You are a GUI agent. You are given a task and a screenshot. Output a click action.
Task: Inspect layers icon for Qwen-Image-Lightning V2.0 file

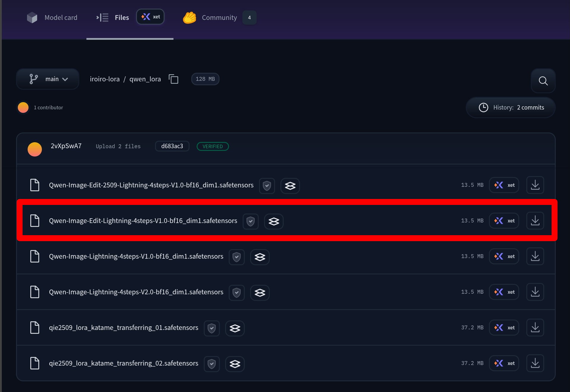click(x=260, y=293)
